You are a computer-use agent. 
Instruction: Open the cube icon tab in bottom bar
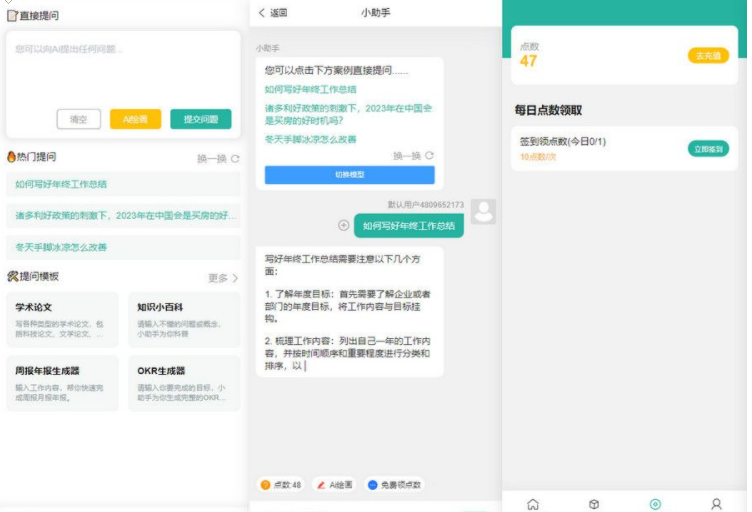(x=593, y=504)
